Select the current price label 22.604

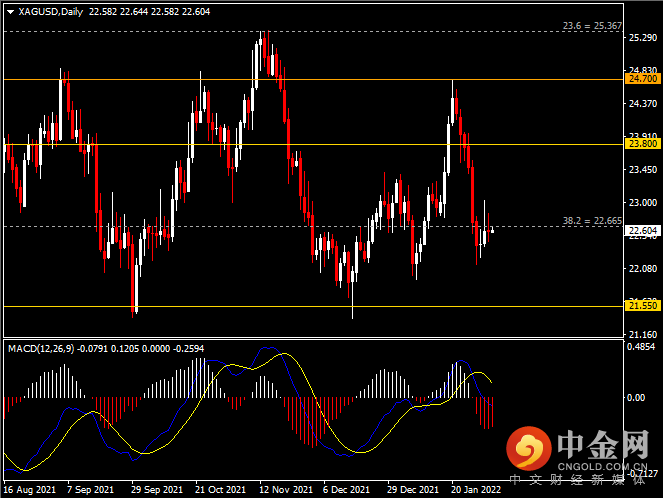[x=643, y=230]
